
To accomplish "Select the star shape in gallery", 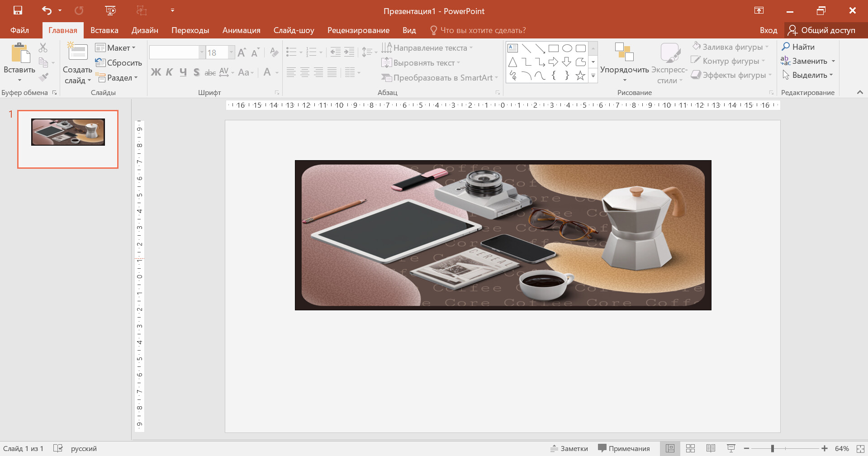I will [580, 76].
